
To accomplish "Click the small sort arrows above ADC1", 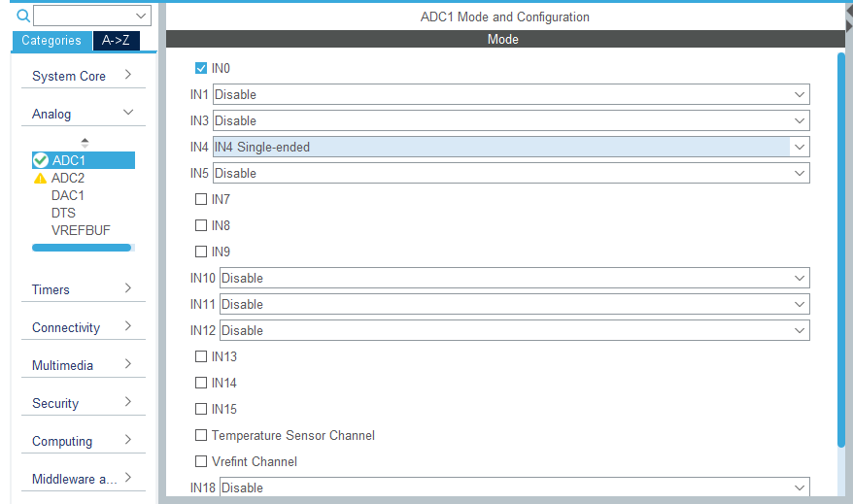I will (85, 143).
